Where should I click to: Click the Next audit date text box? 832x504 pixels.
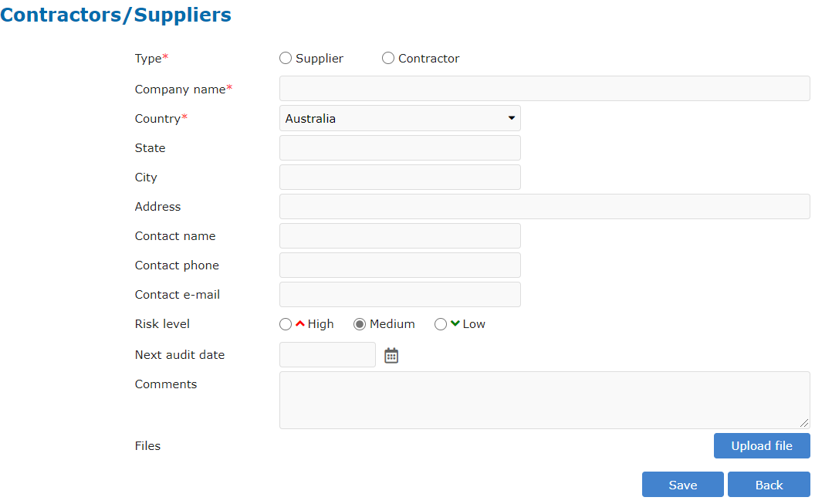[x=327, y=355]
